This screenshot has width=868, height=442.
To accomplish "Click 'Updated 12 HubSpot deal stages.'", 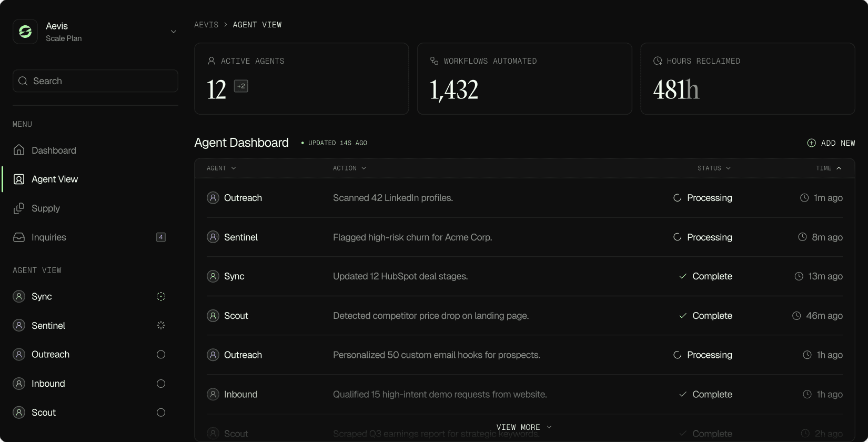I will (x=400, y=276).
